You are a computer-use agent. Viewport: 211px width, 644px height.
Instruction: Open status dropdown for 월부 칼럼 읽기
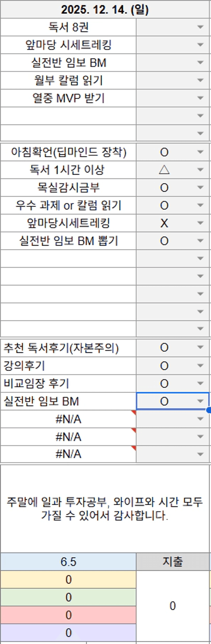click(200, 80)
